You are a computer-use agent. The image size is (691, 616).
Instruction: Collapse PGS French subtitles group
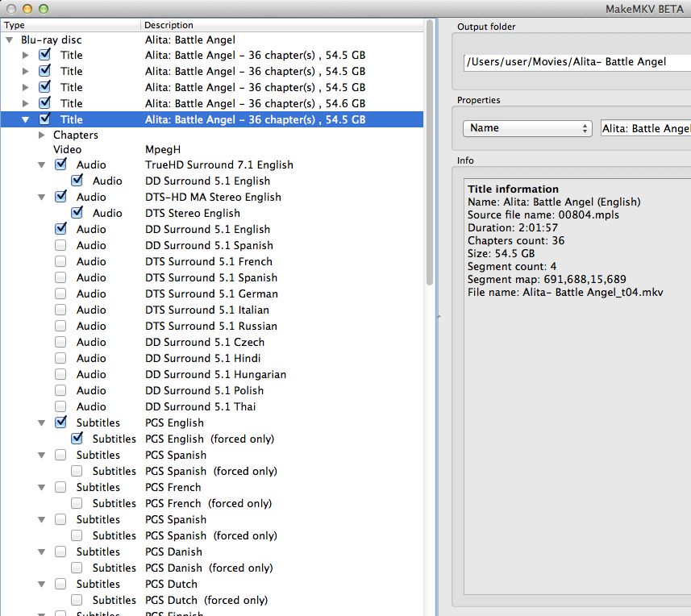(41, 487)
